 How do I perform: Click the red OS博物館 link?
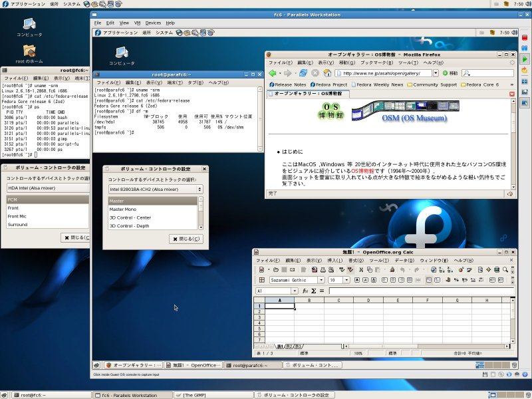[362, 171]
